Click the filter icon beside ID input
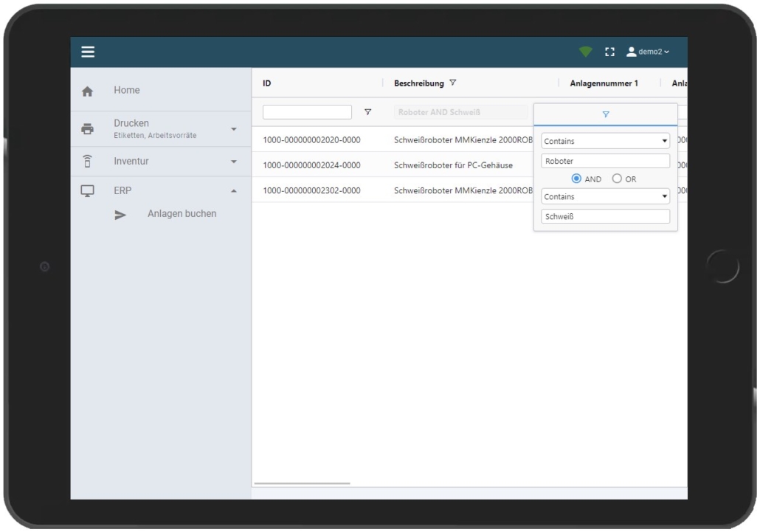Screen dimensions: 760x532 coord(367,112)
